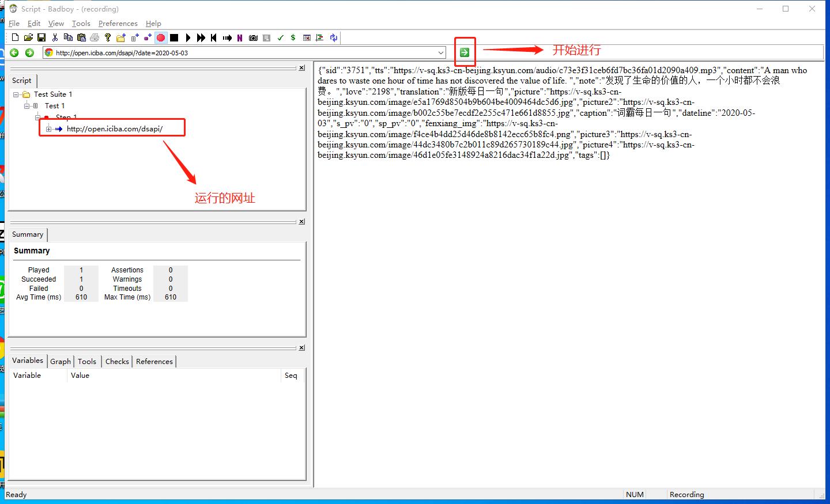Screen dimensions: 830x504
Task: Save the script with the floppy disk icon
Action: (41, 37)
